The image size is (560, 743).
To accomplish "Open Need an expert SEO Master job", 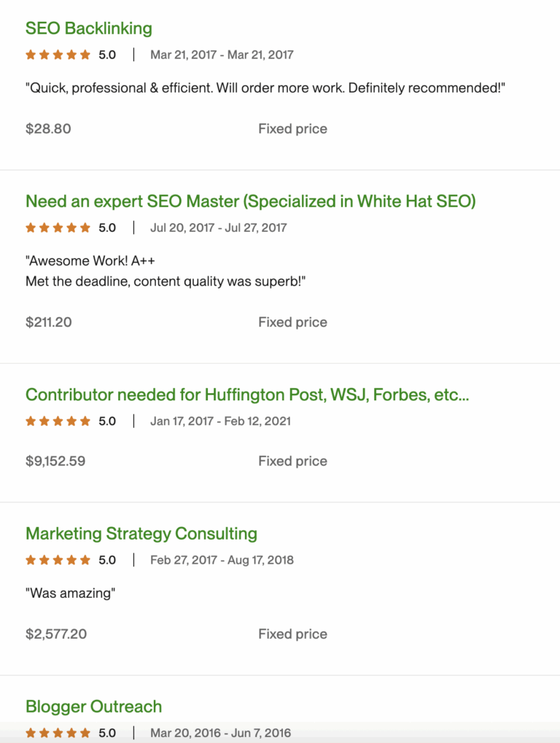I will pyautogui.click(x=250, y=201).
